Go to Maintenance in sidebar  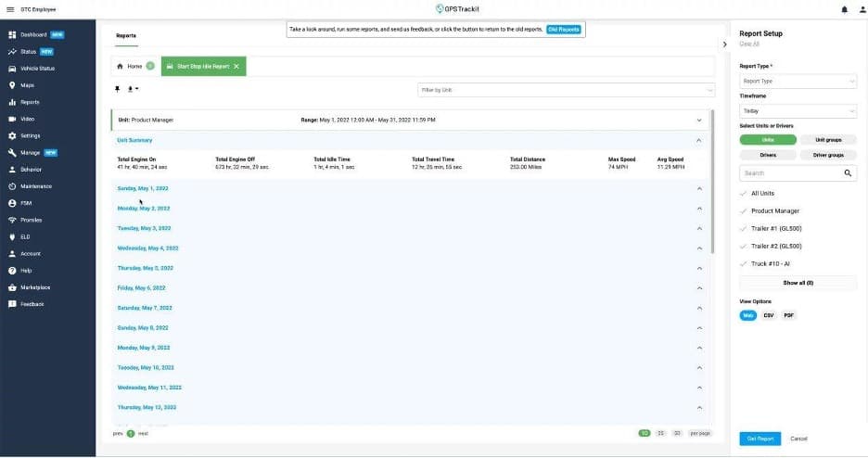pos(35,186)
